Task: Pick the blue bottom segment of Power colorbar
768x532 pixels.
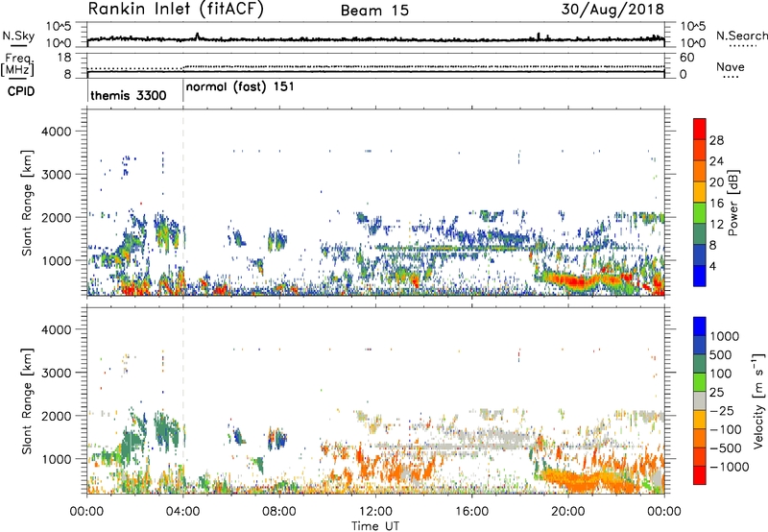Action: pyautogui.click(x=700, y=276)
